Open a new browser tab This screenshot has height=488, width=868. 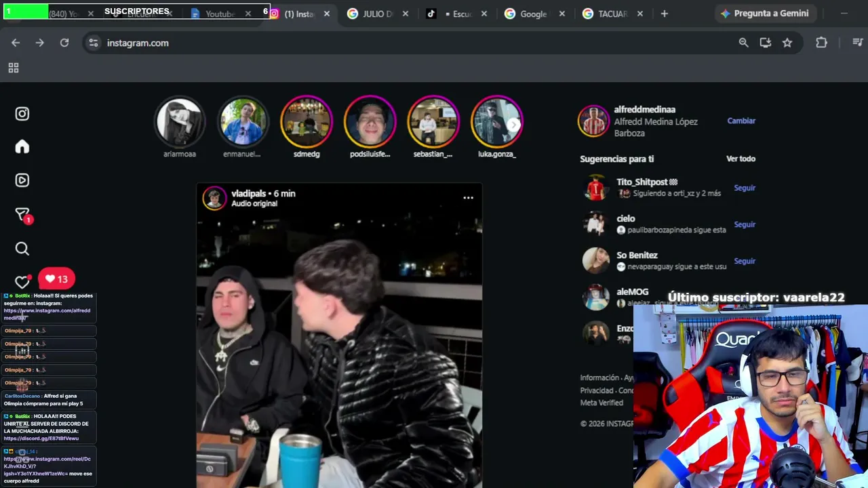[x=665, y=14]
